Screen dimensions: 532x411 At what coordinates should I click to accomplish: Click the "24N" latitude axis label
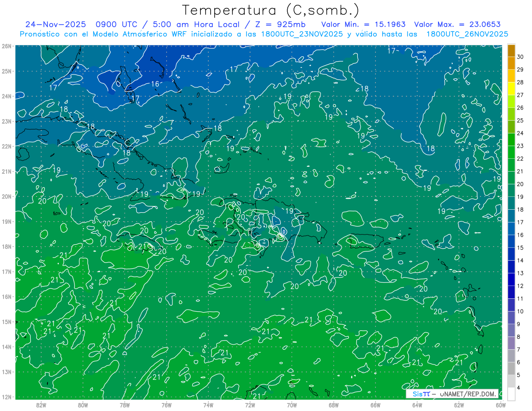[x=6, y=96]
